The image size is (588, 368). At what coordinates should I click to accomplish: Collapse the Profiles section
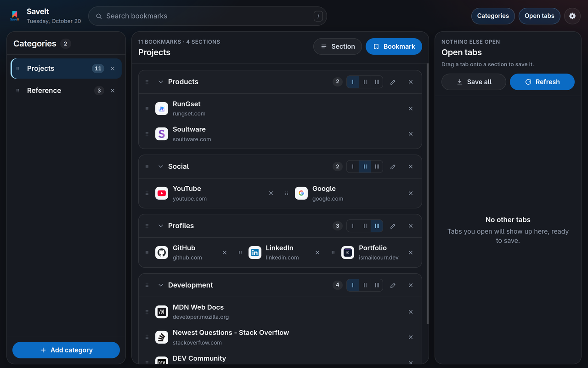click(161, 226)
